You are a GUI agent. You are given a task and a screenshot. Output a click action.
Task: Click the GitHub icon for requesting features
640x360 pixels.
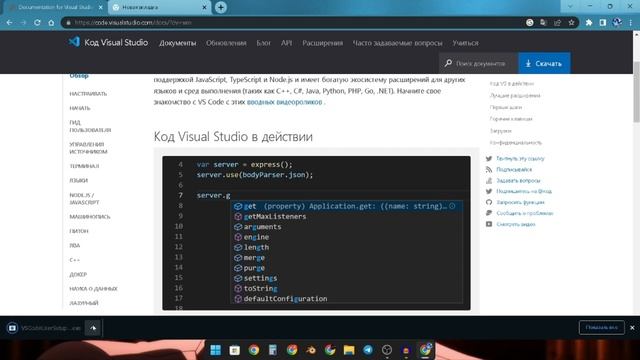point(489,202)
